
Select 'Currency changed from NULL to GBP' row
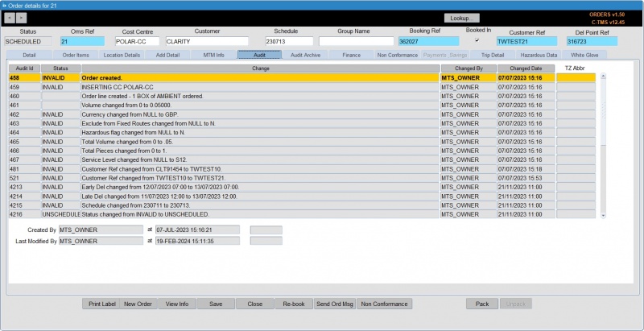pyautogui.click(x=303, y=114)
